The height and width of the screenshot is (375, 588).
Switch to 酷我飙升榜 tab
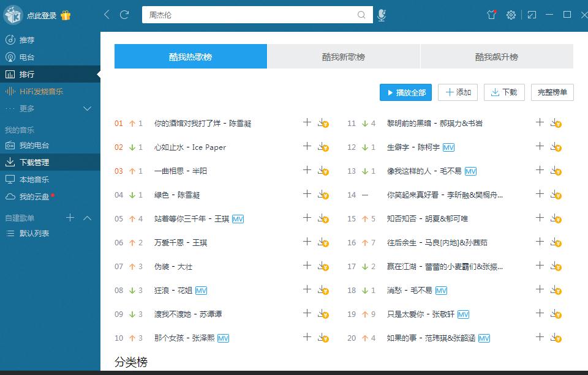(x=496, y=57)
